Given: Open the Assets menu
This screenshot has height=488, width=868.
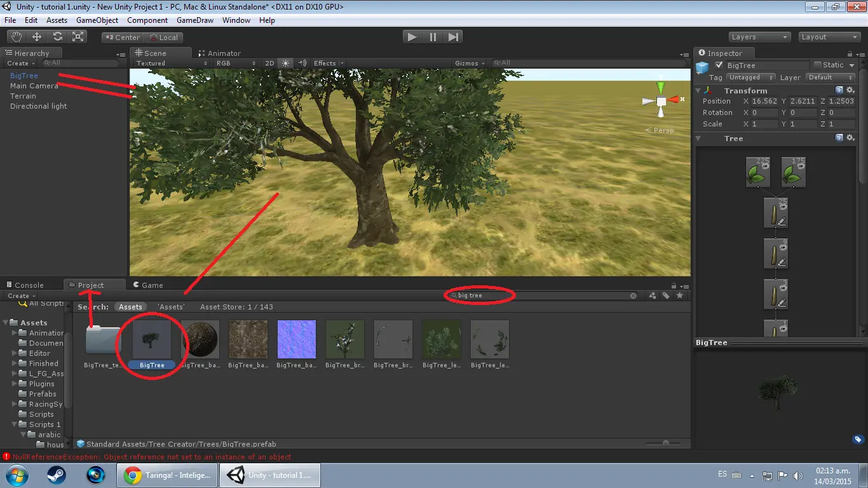Looking at the screenshot, I should click(57, 20).
